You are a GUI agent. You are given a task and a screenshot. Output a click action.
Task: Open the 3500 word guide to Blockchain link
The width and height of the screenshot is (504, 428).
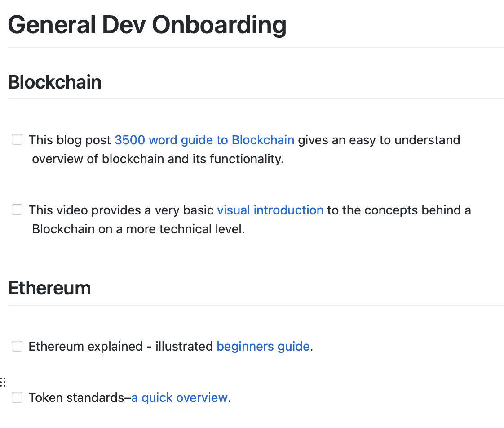204,140
